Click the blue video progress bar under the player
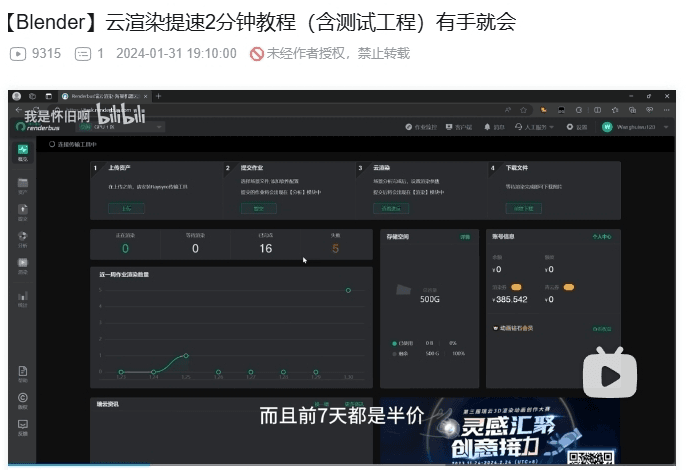The image size is (687, 470). tap(79, 465)
